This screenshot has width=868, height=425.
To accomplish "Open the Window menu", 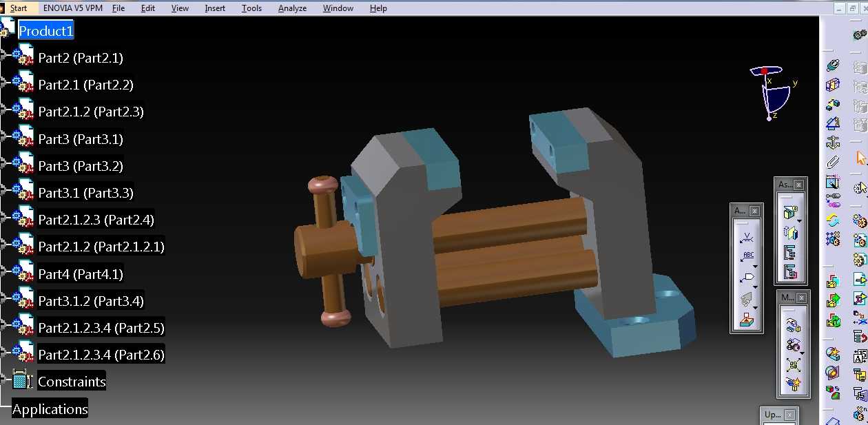I will (338, 8).
